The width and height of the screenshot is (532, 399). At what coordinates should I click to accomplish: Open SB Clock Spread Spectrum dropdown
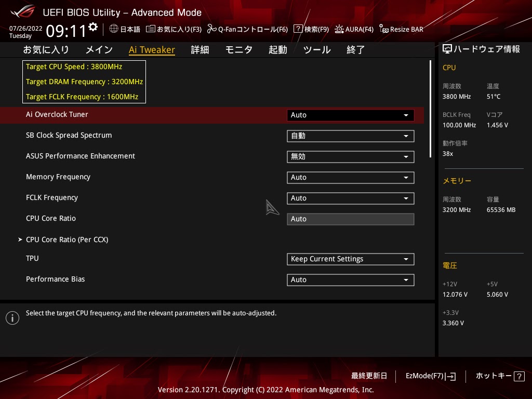click(x=351, y=136)
